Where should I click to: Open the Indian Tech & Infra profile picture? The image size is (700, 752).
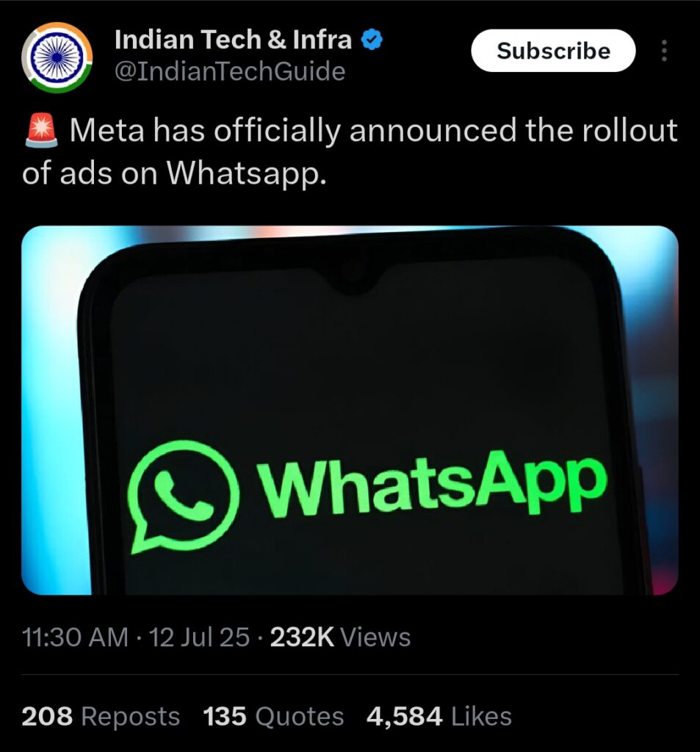pyautogui.click(x=57, y=57)
